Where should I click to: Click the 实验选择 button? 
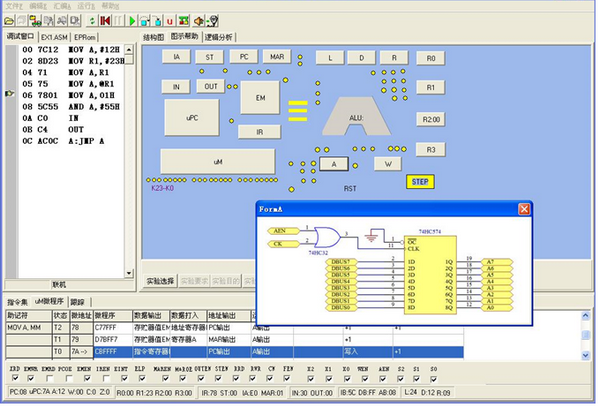(159, 281)
